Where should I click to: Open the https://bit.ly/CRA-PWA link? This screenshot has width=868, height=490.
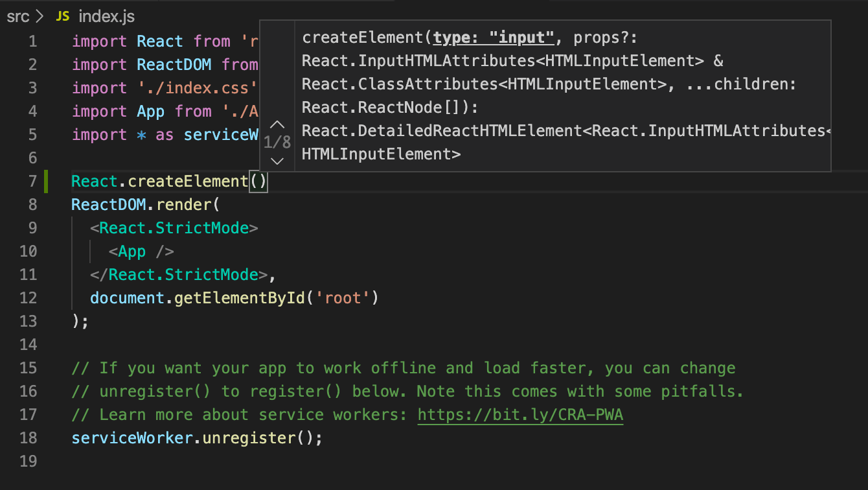(x=521, y=414)
